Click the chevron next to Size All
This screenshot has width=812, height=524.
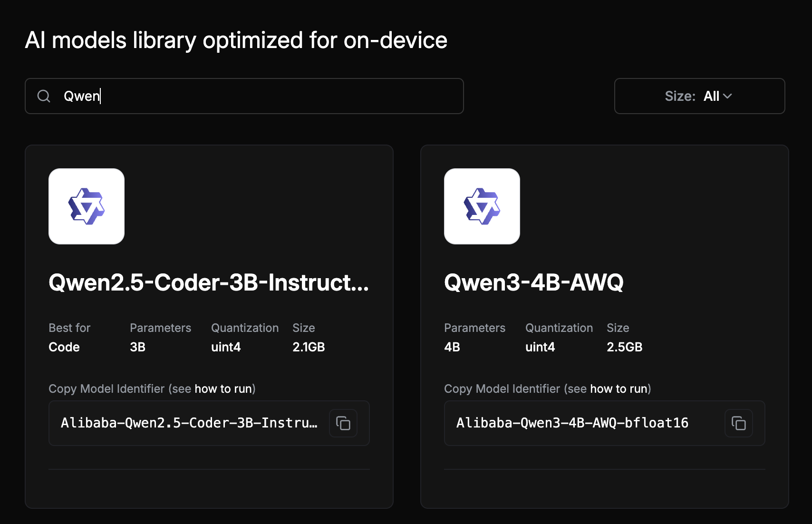(727, 96)
